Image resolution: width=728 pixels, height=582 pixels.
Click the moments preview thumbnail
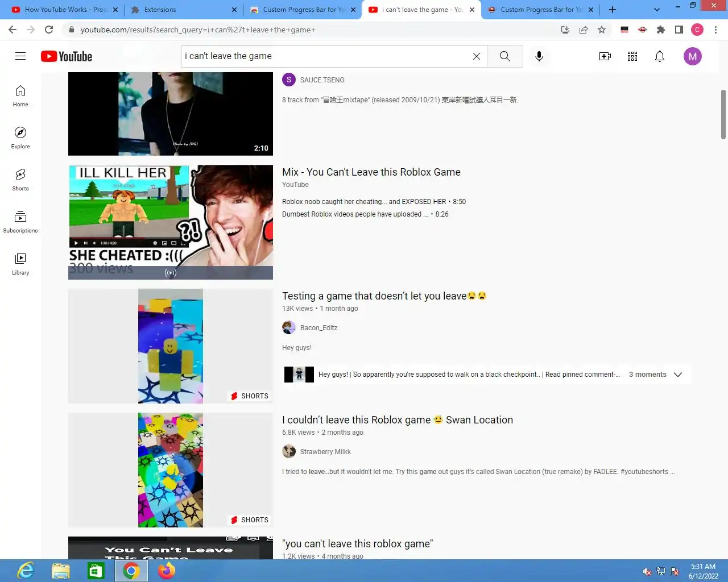coord(299,375)
